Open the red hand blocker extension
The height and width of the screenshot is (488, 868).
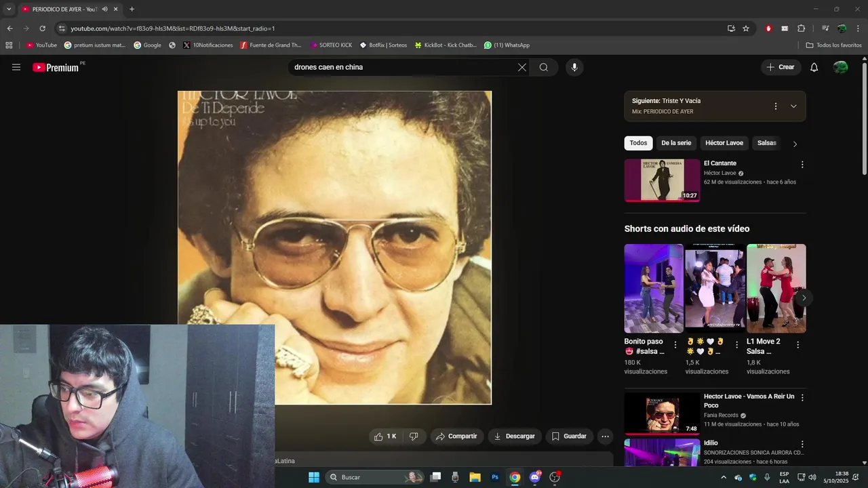coord(768,28)
